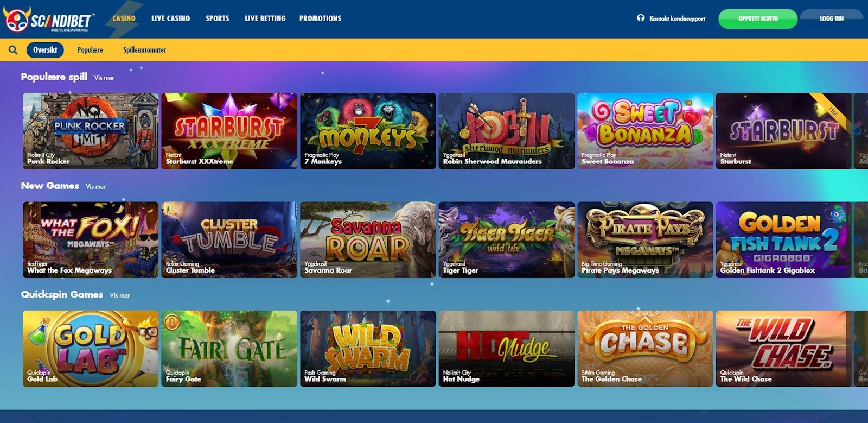The height and width of the screenshot is (423, 868).
Task: Show more Quickspin Games via Vis mer
Action: pyautogui.click(x=119, y=295)
